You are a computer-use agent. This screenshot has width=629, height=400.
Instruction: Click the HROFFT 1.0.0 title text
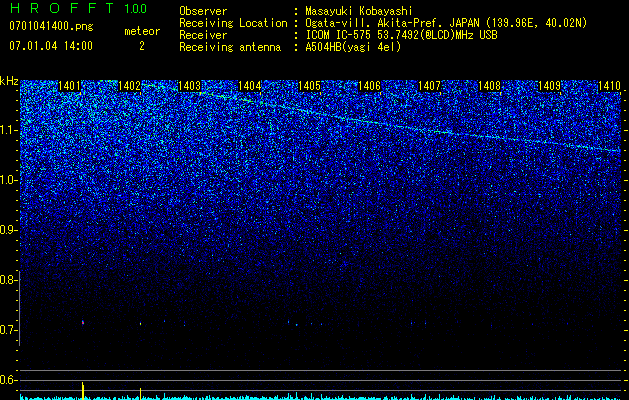click(x=79, y=8)
